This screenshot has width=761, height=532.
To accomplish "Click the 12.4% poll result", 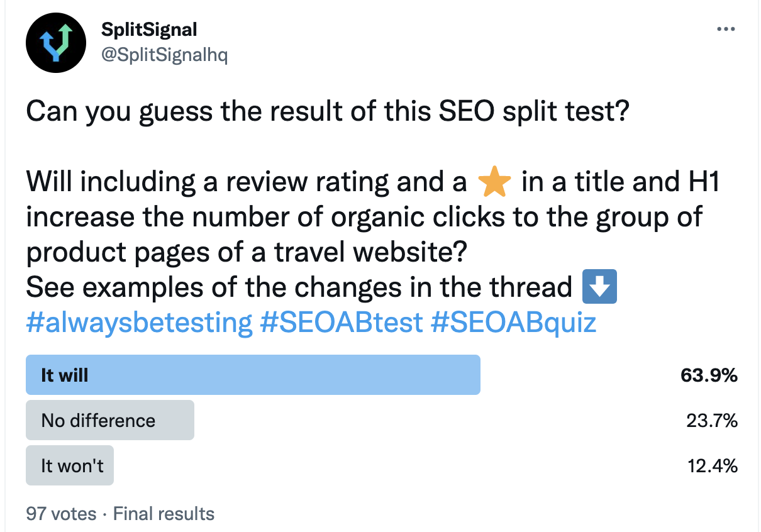I will pyautogui.click(x=711, y=465).
